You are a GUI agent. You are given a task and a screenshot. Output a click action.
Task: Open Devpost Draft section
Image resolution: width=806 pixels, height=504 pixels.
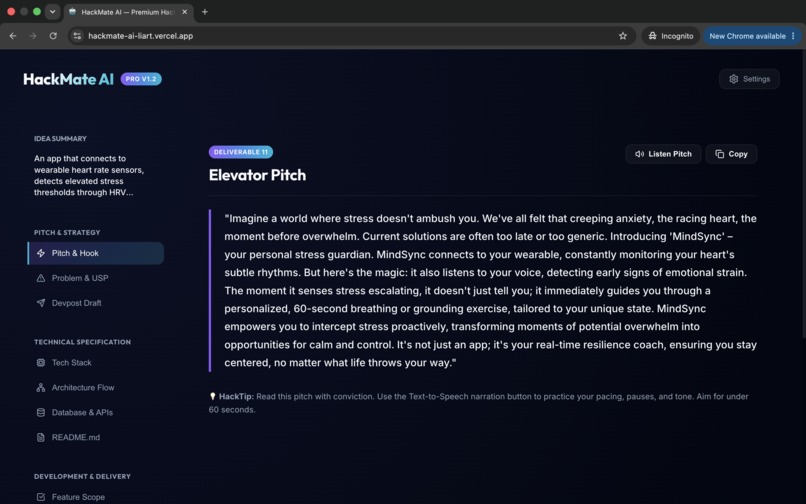click(x=96, y=303)
